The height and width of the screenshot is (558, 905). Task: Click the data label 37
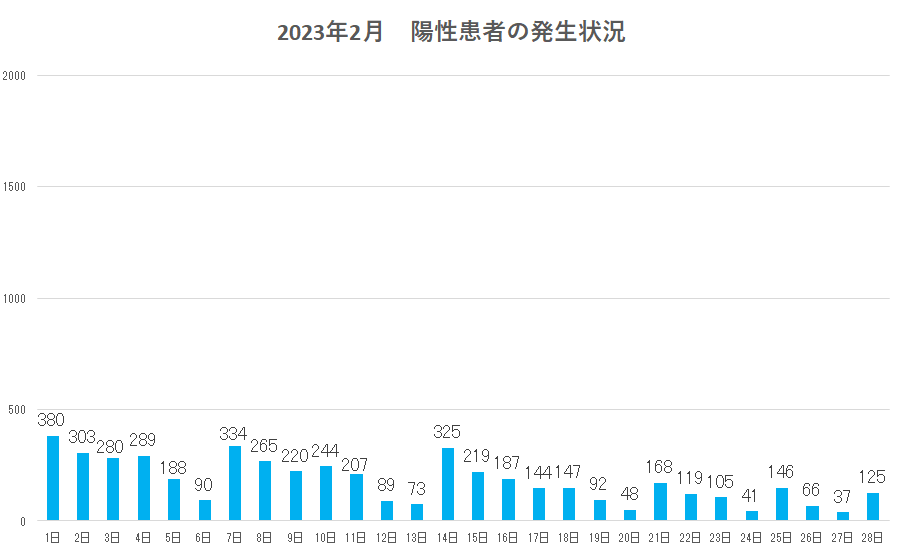click(842, 496)
